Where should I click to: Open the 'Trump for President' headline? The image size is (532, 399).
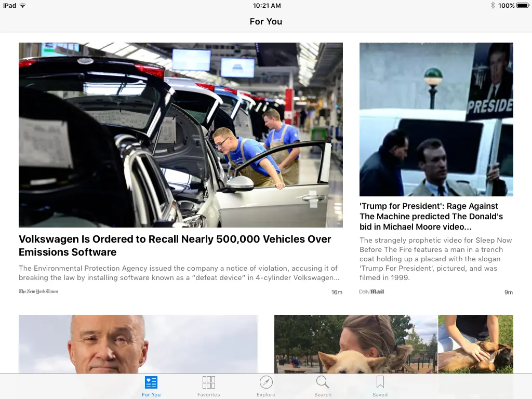(x=431, y=217)
